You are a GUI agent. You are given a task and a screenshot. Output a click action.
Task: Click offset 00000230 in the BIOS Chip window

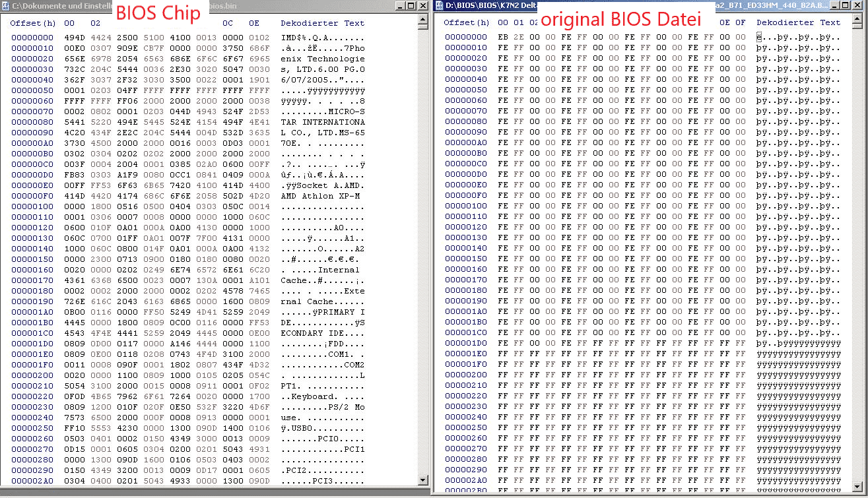[32, 407]
